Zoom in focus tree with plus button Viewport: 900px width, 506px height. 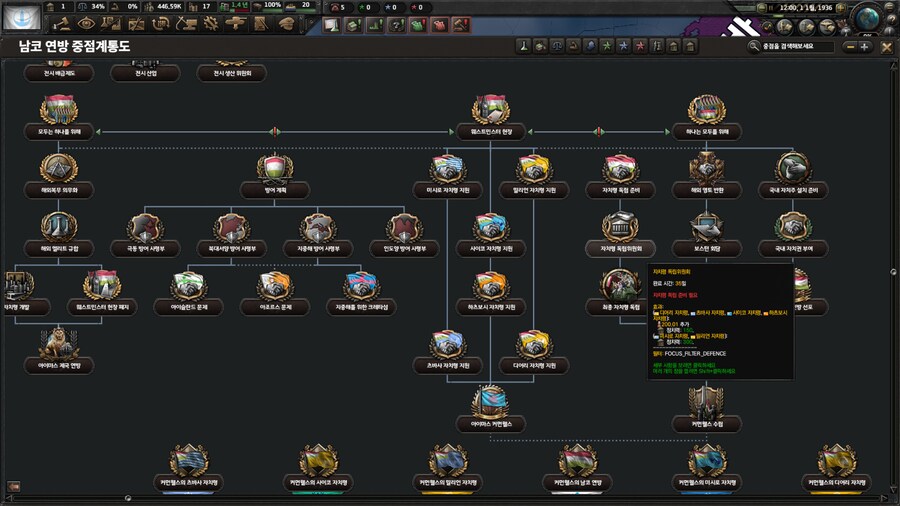point(865,46)
